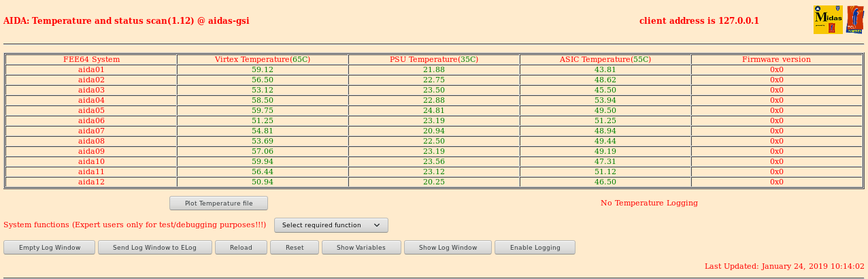The image size is (868, 279).
Task: Click aida07 Virtex value 54.81
Action: [263, 131]
